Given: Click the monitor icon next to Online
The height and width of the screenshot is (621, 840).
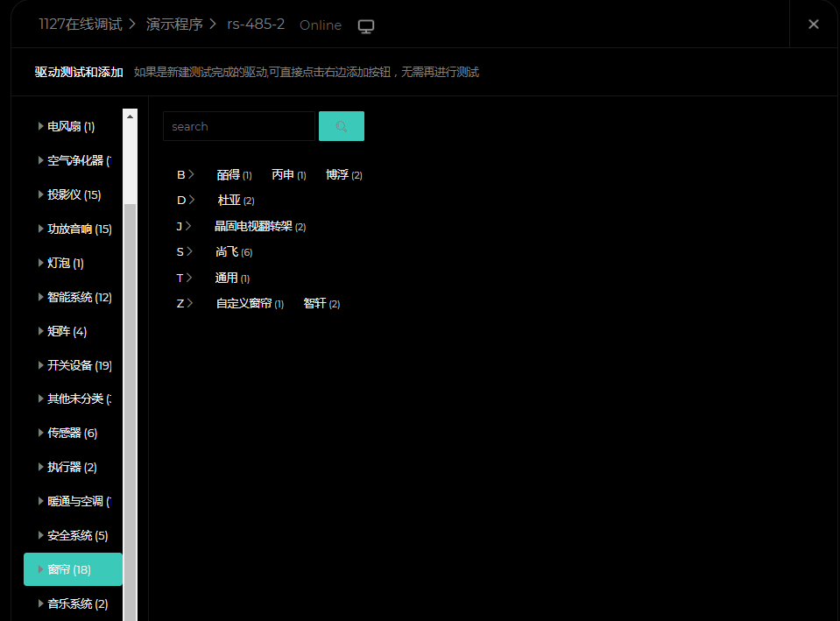Looking at the screenshot, I should coord(366,25).
